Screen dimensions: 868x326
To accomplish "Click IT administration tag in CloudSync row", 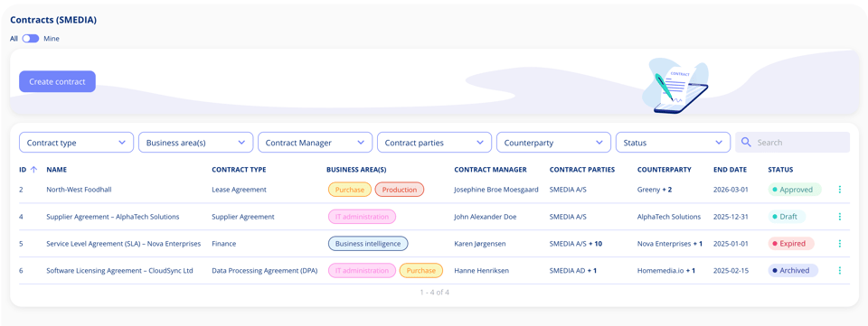I will [x=362, y=271].
